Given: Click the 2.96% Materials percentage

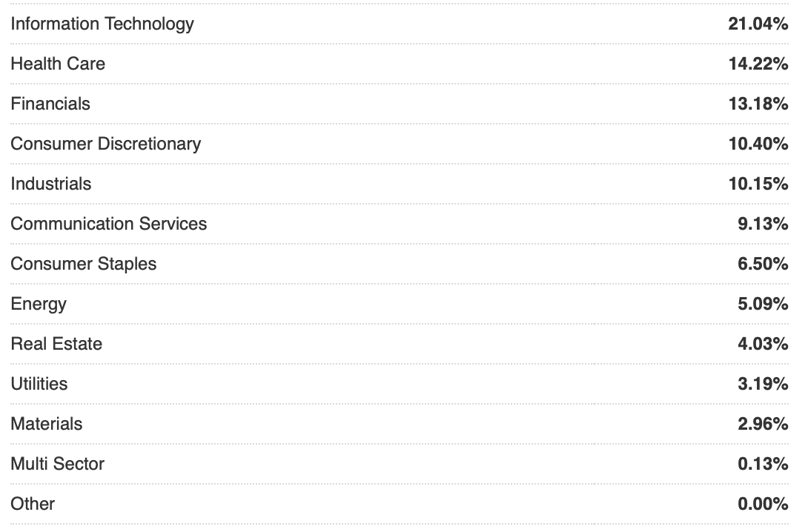Looking at the screenshot, I should pos(763,424).
